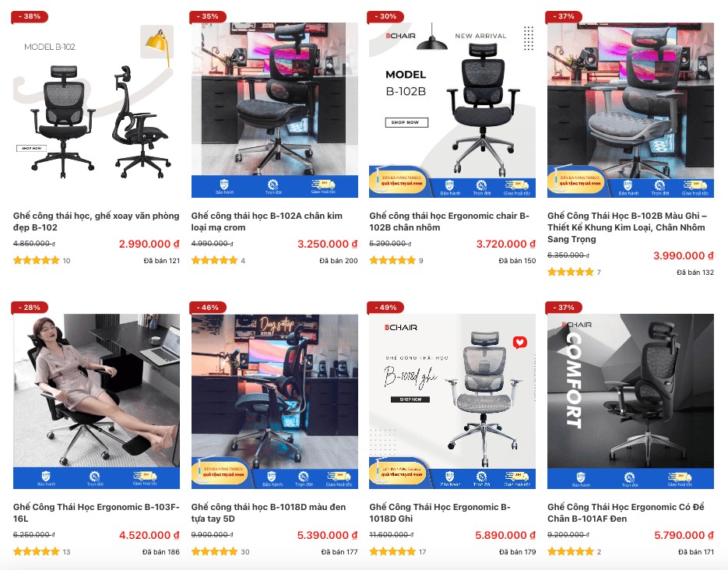
Task: Click the -38% discount badge
Action: 30,16
